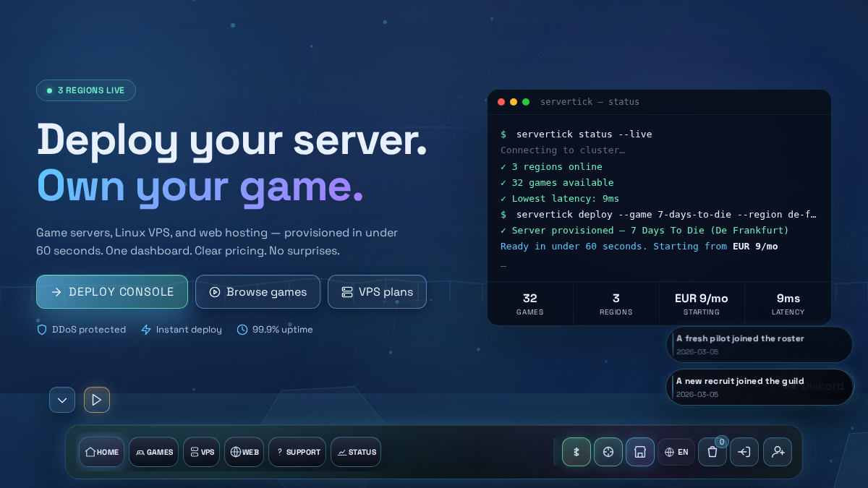The width and height of the screenshot is (868, 488).
Task: Open the STATUS nav item
Action: [x=356, y=452]
